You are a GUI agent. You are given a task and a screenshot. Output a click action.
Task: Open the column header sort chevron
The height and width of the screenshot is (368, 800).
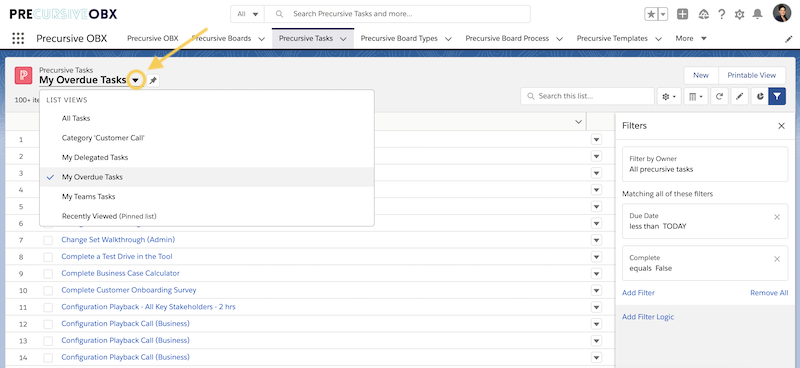579,121
